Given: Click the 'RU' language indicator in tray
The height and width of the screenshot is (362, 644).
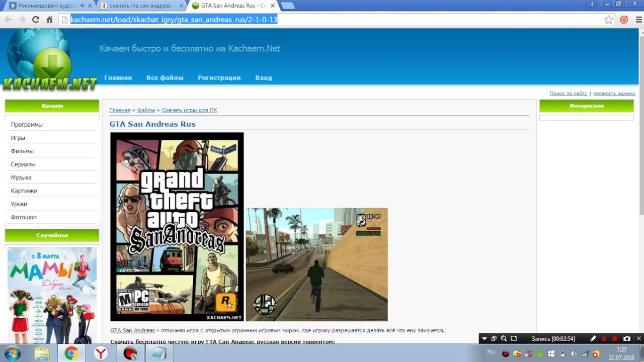Looking at the screenshot, I should coord(491,352).
